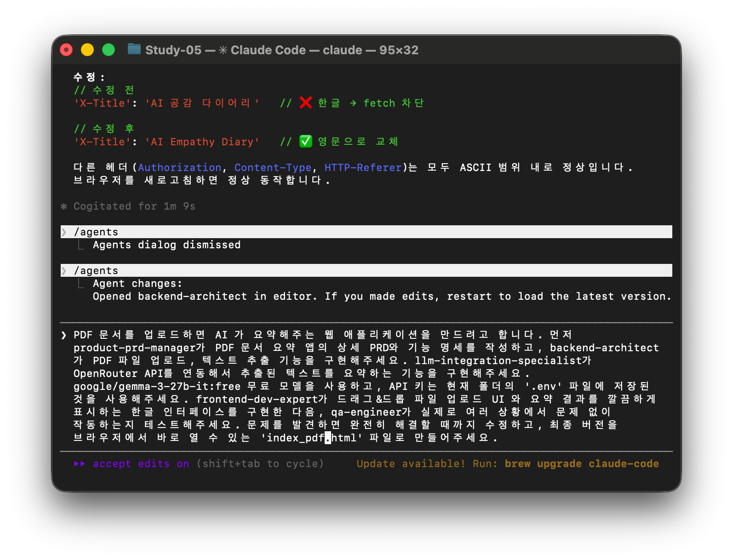Image resolution: width=733 pixels, height=560 pixels.
Task: Select the first /agents command line
Action: 366,232
